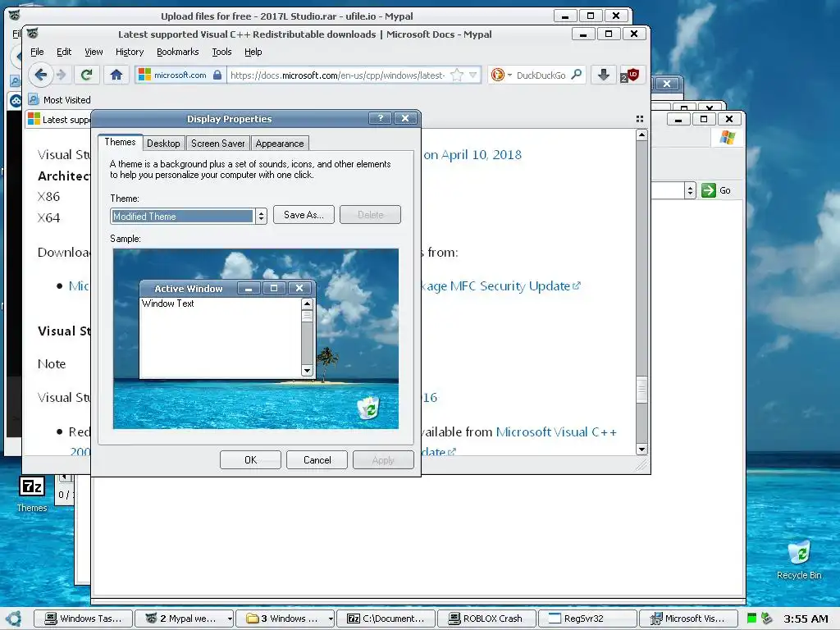Viewport: 840px width, 630px height.
Task: Click the Windows flag logo in background window
Action: 727,138
